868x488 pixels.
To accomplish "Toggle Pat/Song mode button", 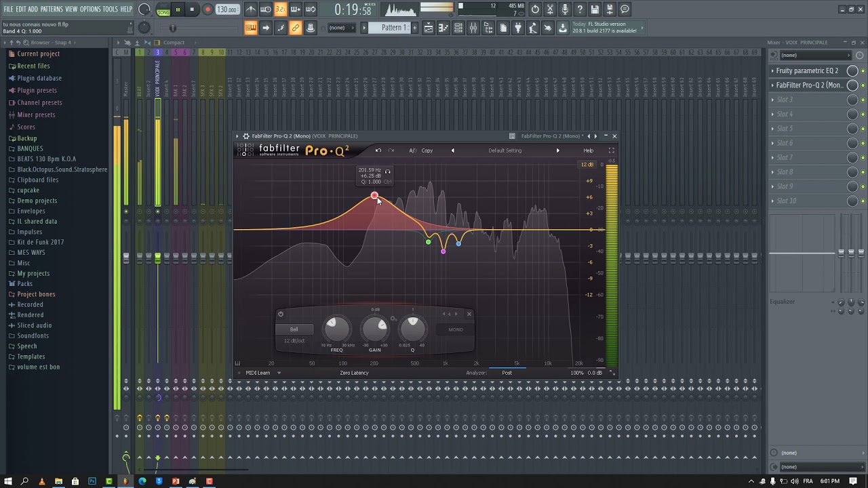I will (163, 10).
